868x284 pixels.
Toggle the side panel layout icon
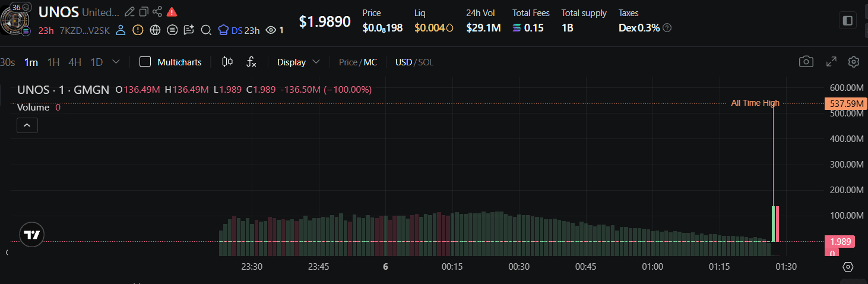click(x=848, y=21)
